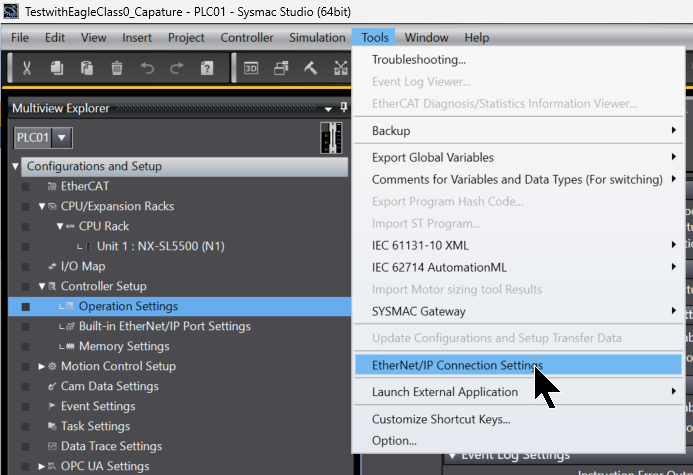693x475 pixels.
Task: Click the square marker beside Operation Settings
Action: [x=26, y=307]
